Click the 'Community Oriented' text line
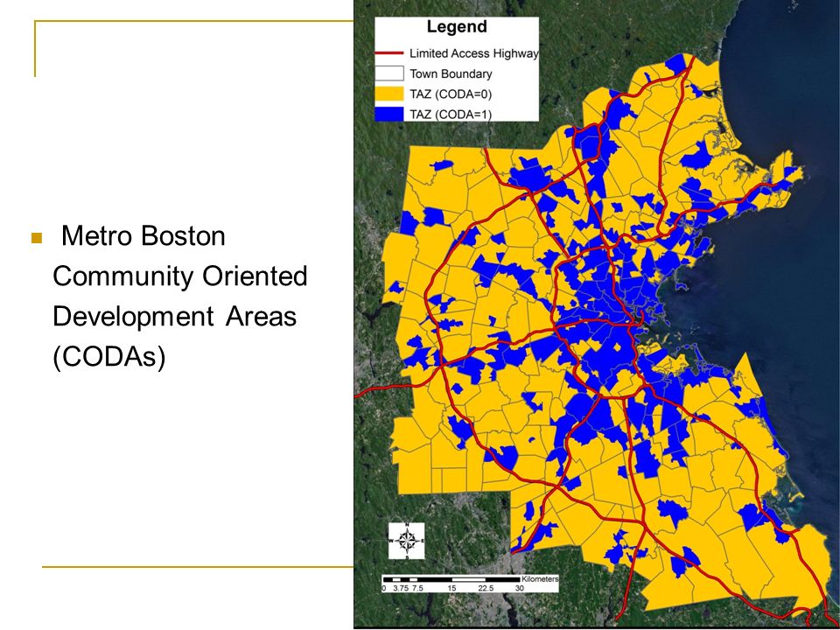 pyautogui.click(x=180, y=276)
